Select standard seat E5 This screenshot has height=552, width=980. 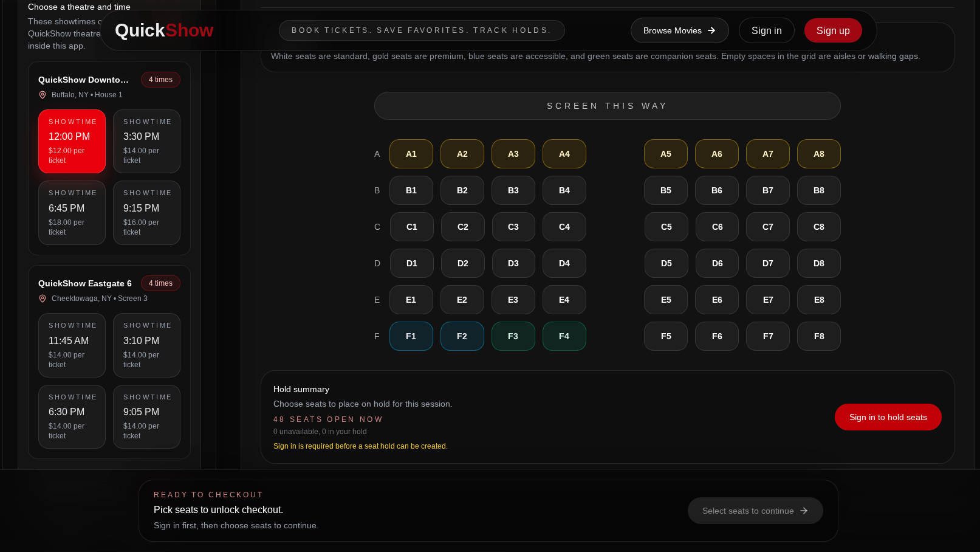(x=666, y=300)
